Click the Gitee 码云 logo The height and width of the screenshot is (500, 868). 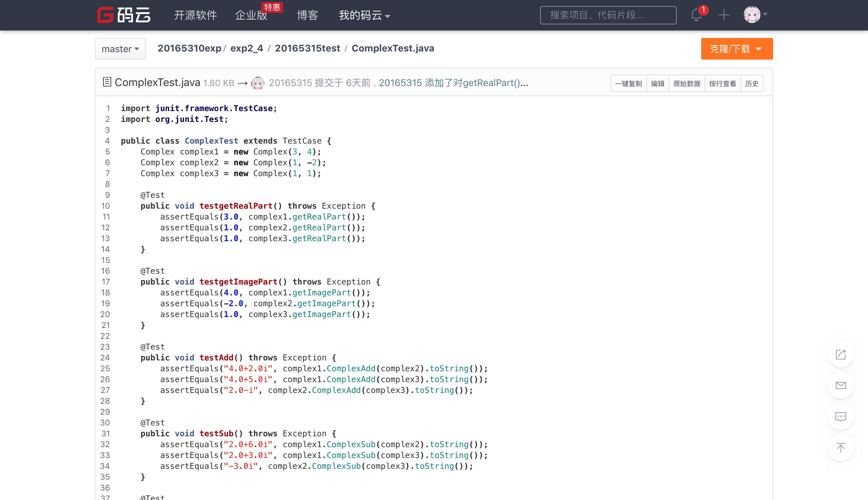click(124, 15)
